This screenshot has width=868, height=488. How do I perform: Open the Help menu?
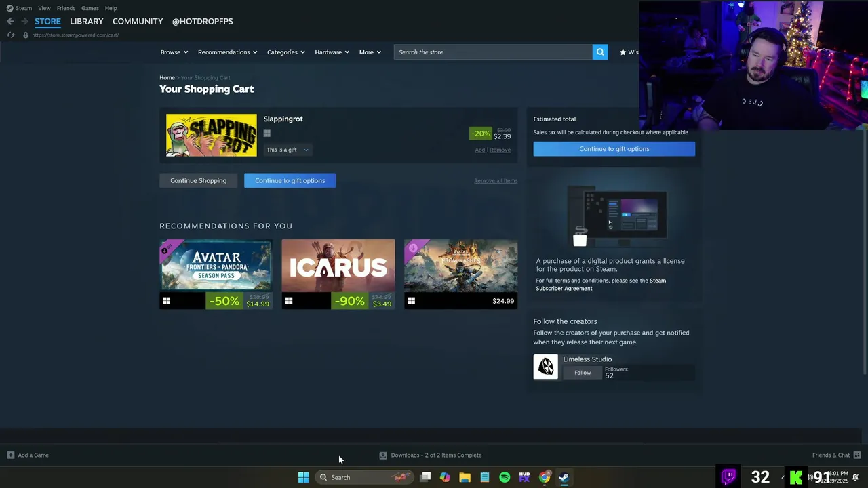click(x=111, y=8)
